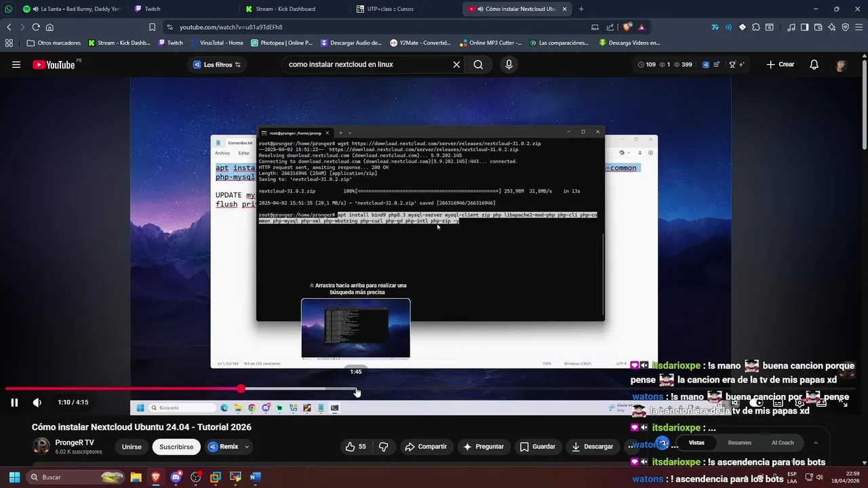Share this page from the address bar
This screenshot has height=488, width=868.
[x=610, y=27]
